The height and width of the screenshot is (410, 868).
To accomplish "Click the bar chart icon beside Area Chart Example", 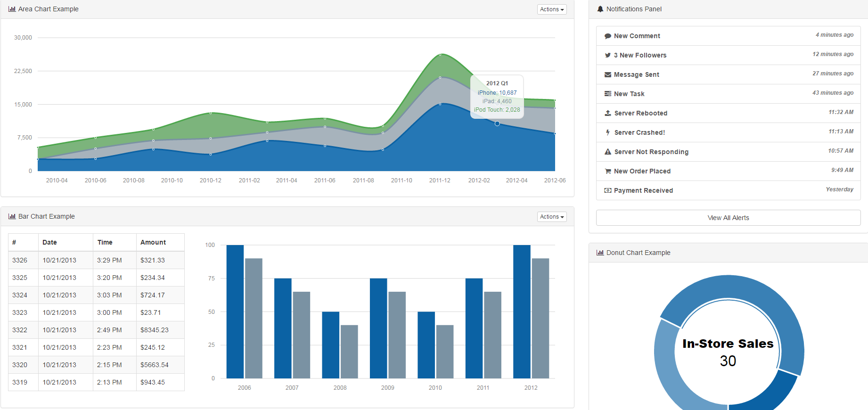I will pos(12,9).
